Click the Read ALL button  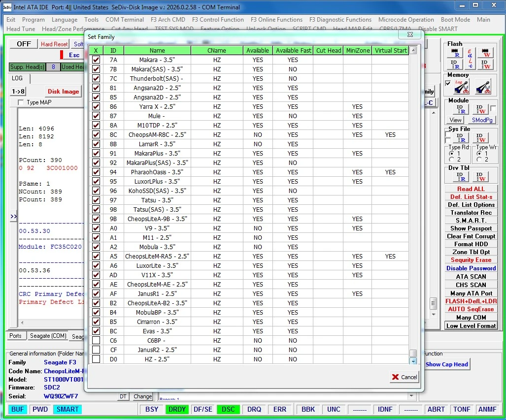pyautogui.click(x=471, y=189)
